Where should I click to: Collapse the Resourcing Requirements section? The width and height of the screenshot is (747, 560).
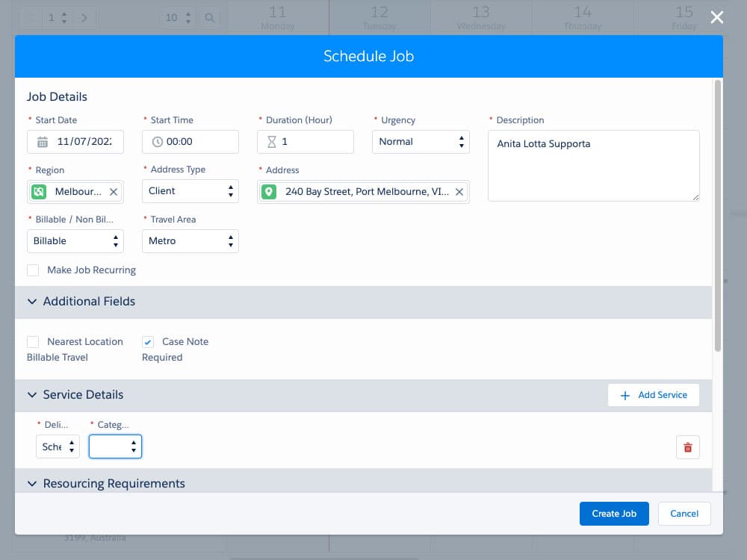pyautogui.click(x=32, y=484)
